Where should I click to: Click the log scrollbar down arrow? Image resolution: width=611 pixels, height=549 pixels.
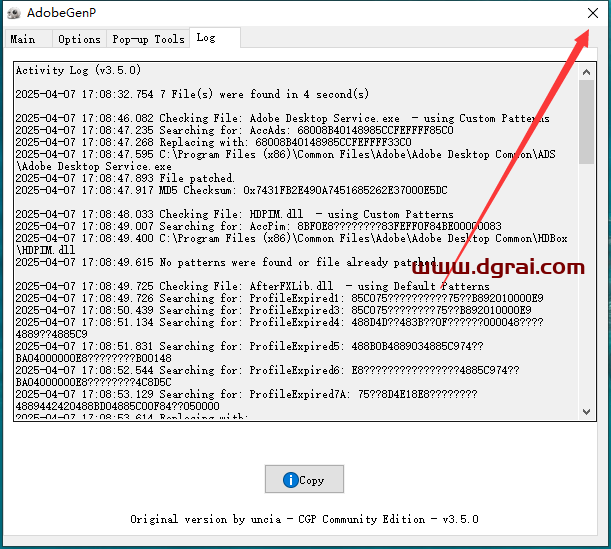586,411
